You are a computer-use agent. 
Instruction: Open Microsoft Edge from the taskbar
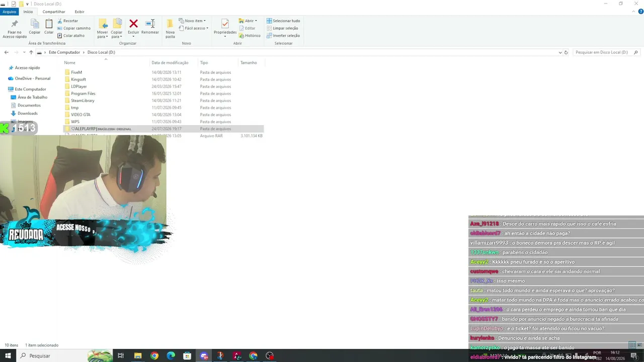[171, 356]
